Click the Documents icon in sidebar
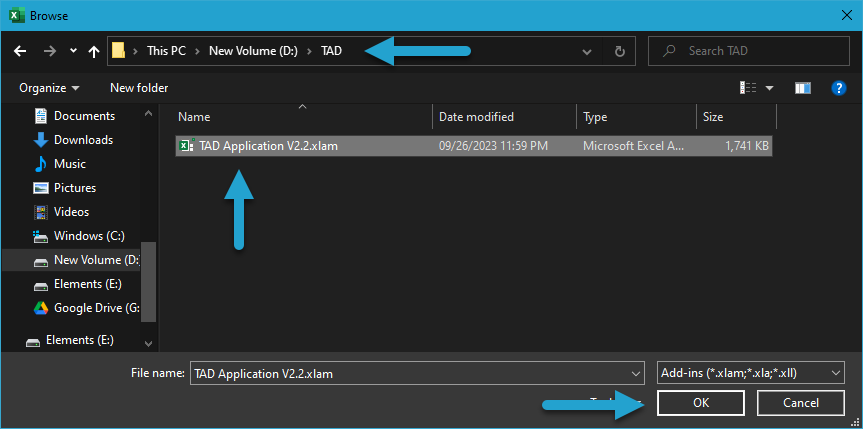 click(41, 116)
